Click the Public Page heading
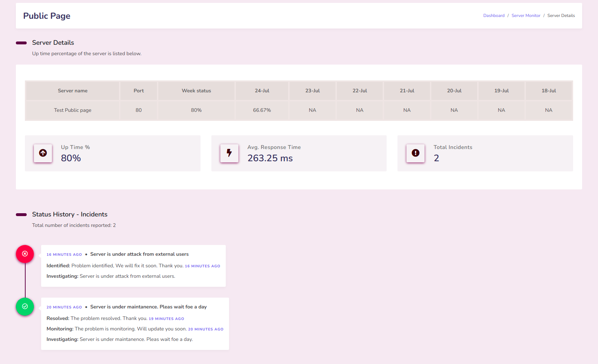This screenshot has width=598, height=364. 47,16
